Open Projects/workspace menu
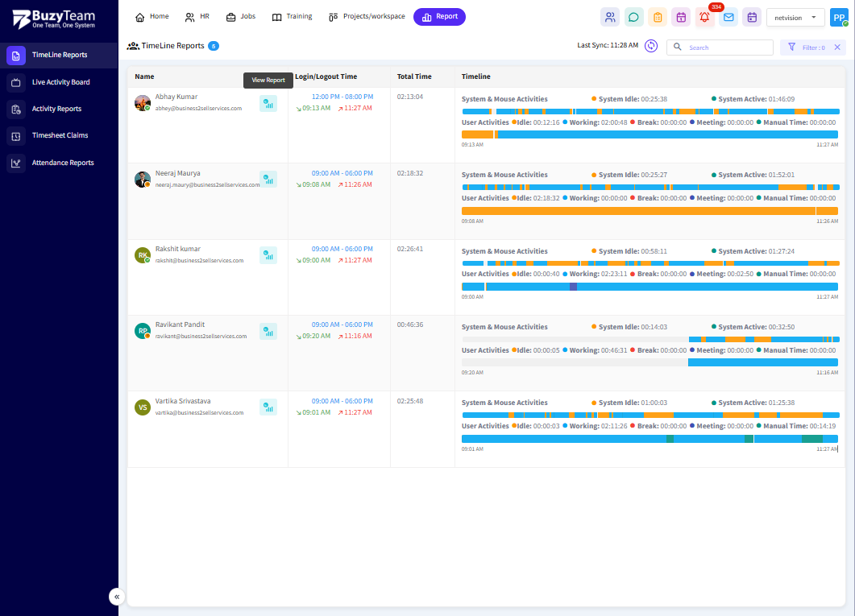Viewport: 855px width, 616px height. pos(367,16)
